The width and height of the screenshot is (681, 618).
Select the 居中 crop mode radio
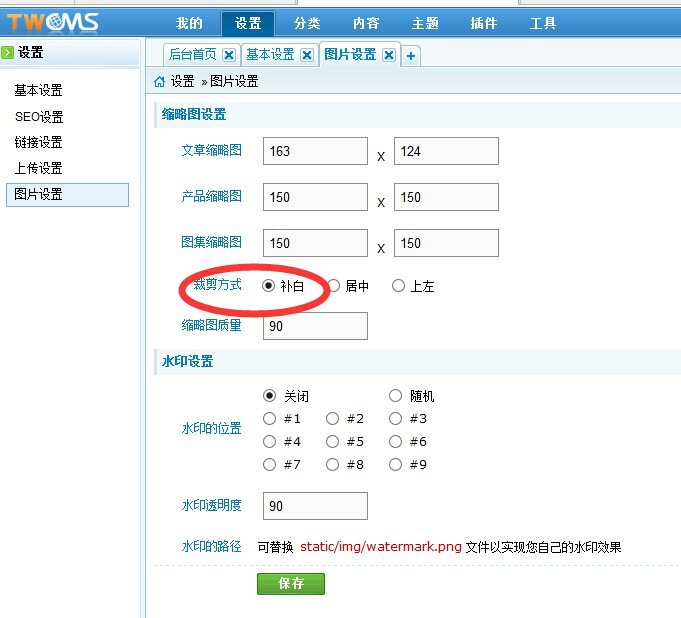333,286
